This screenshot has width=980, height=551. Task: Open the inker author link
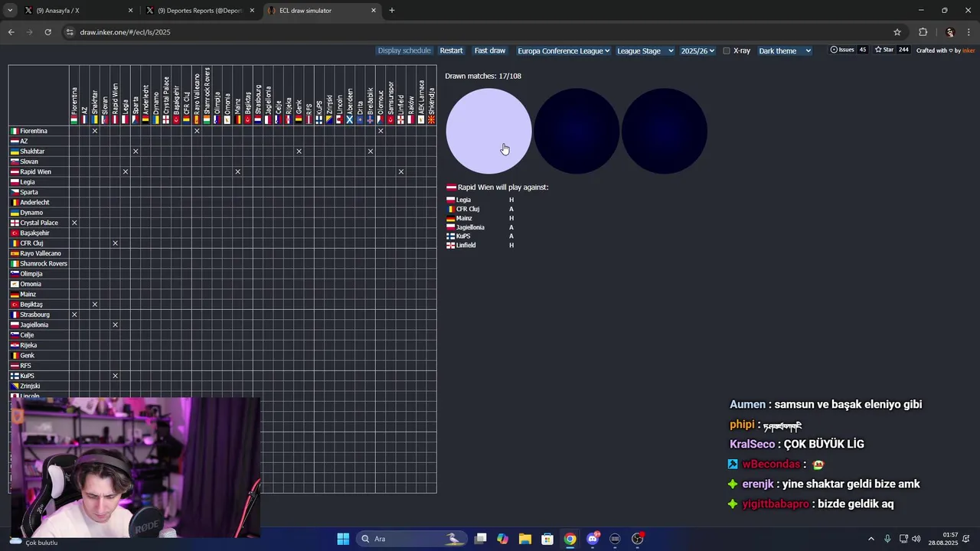(x=969, y=51)
